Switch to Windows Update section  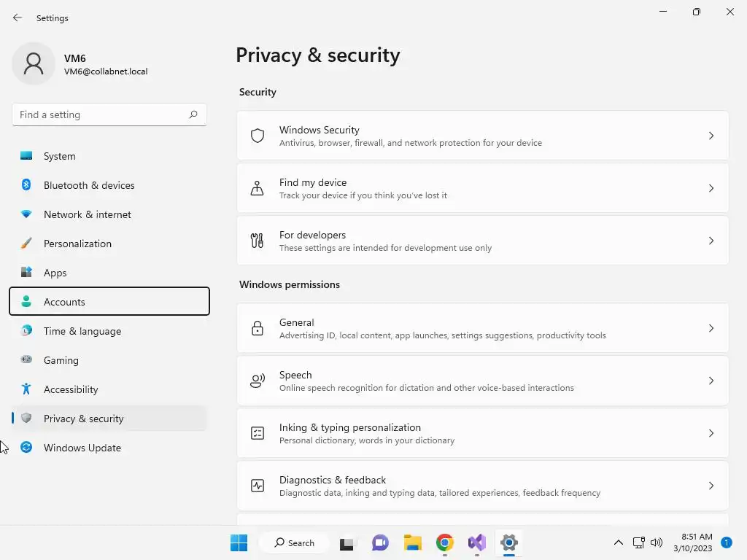click(x=82, y=448)
